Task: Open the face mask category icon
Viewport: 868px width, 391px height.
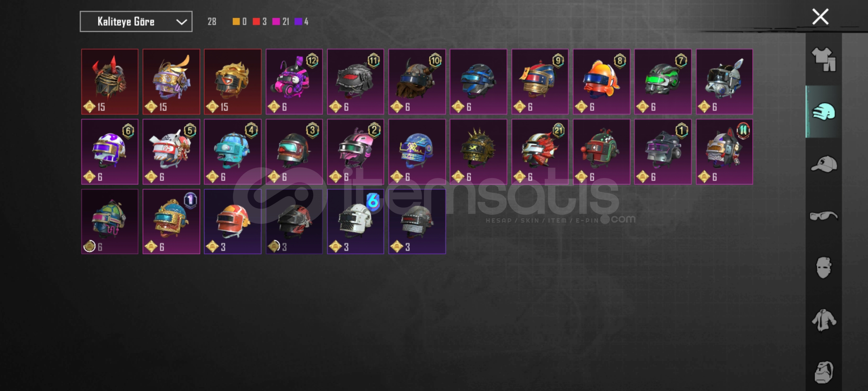Action: 824,268
